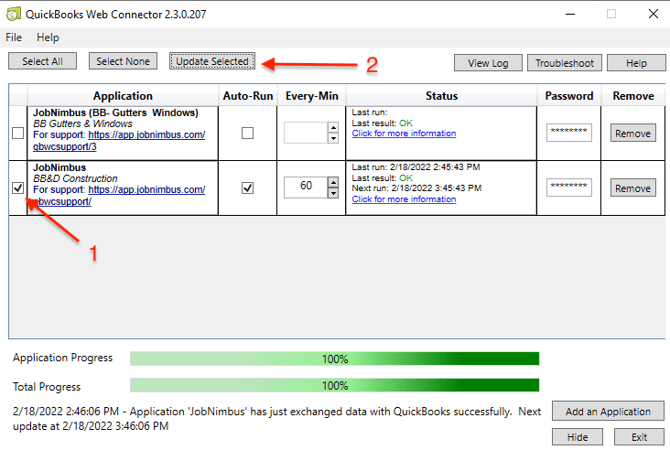Click the Application Progress bar
The width and height of the screenshot is (670, 450).
click(335, 359)
